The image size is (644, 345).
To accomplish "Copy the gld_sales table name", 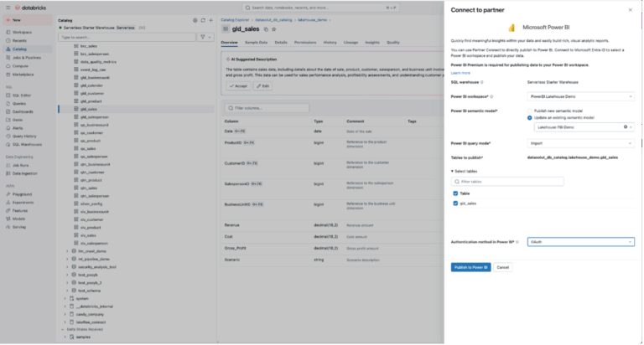I will tap(266, 29).
